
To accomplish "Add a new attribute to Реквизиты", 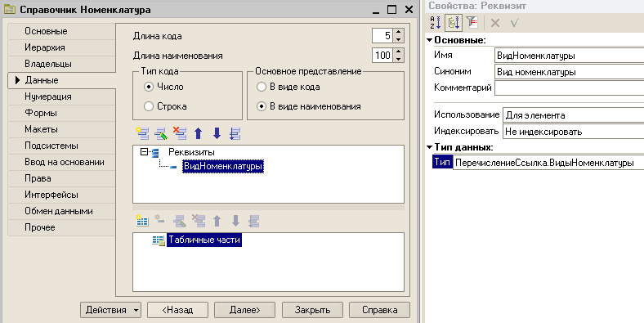I will coord(142,133).
